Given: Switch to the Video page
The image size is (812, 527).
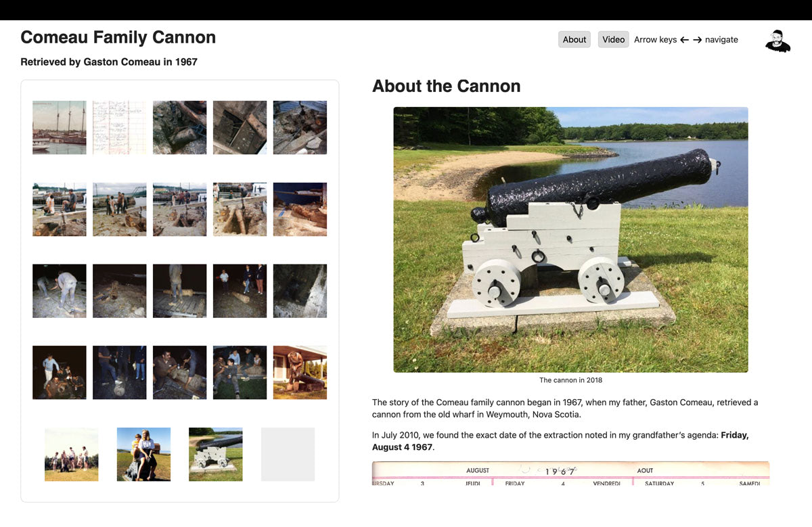Looking at the screenshot, I should [x=613, y=39].
